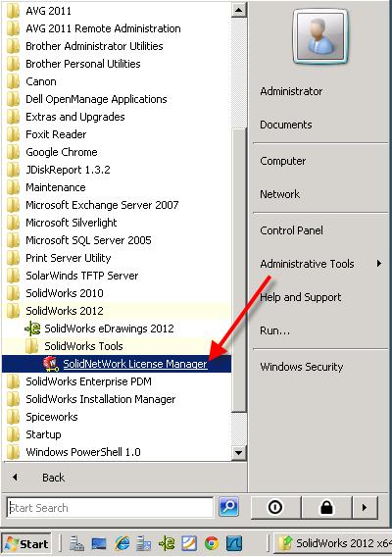Viewport: 392px width, 557px height.
Task: Expand Brother Personal Utilities folder
Action: [x=117, y=64]
